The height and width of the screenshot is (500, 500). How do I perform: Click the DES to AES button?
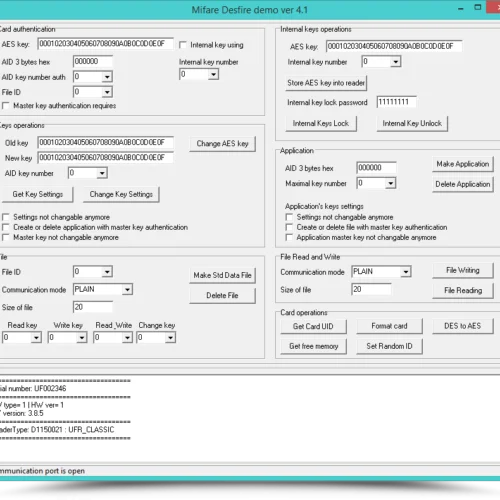pyautogui.click(x=463, y=326)
